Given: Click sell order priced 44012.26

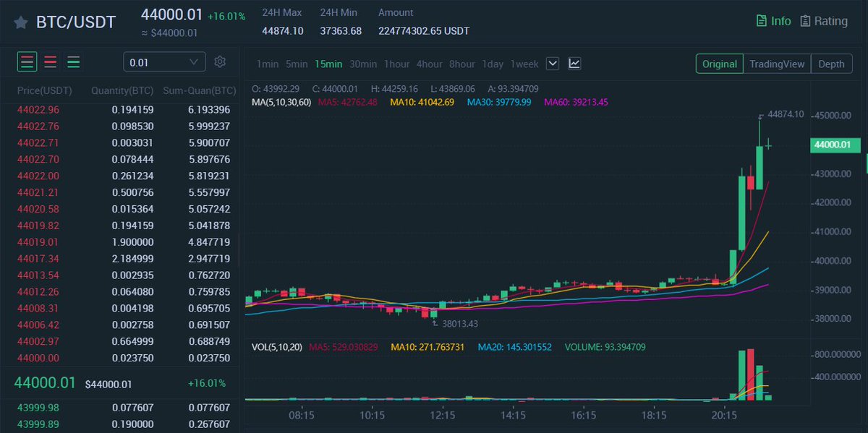Looking at the screenshot, I should click(x=123, y=292).
